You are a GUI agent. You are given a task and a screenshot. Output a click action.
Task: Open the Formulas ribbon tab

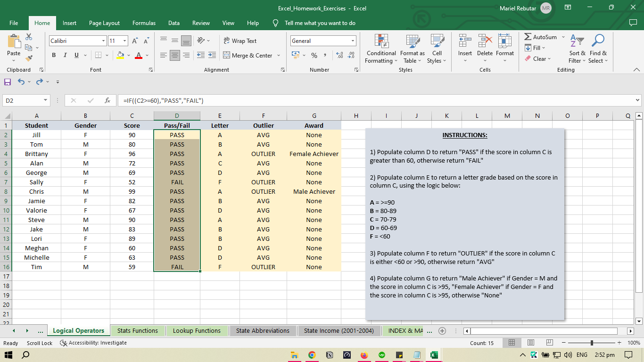[x=144, y=23]
